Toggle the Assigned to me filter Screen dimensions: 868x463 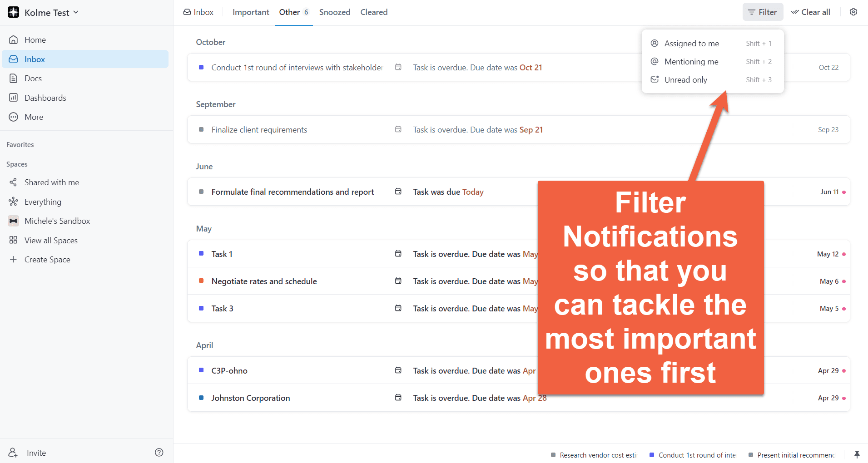point(691,44)
